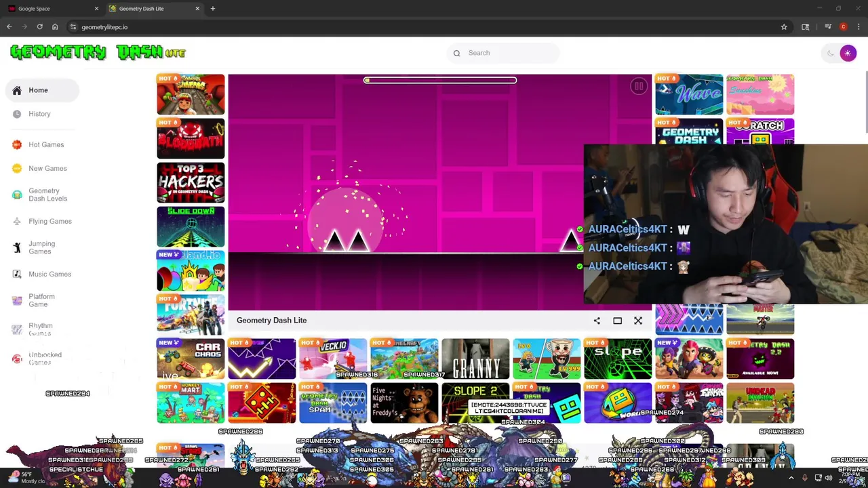View site information icon in address bar
The width and height of the screenshot is (868, 488).
point(73,27)
